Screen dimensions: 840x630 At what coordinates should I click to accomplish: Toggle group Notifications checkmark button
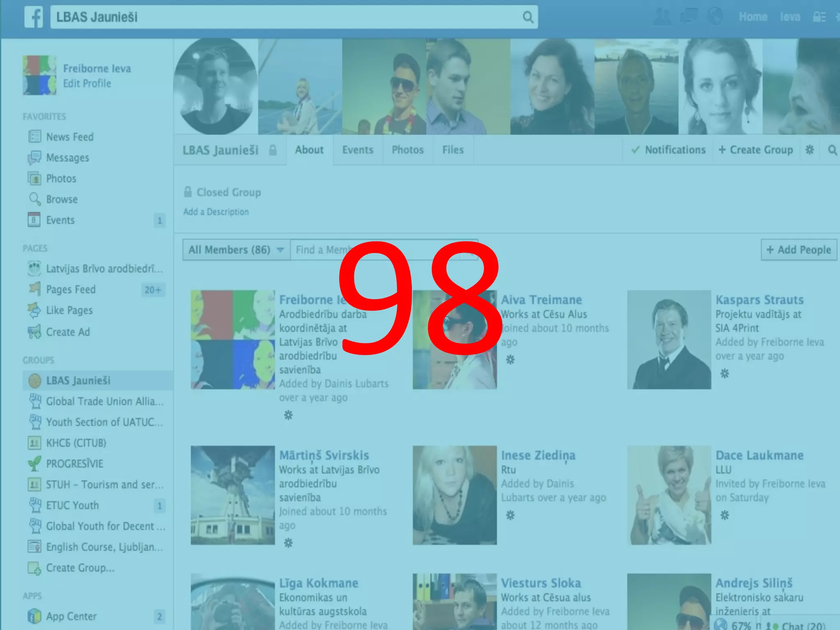(x=668, y=150)
